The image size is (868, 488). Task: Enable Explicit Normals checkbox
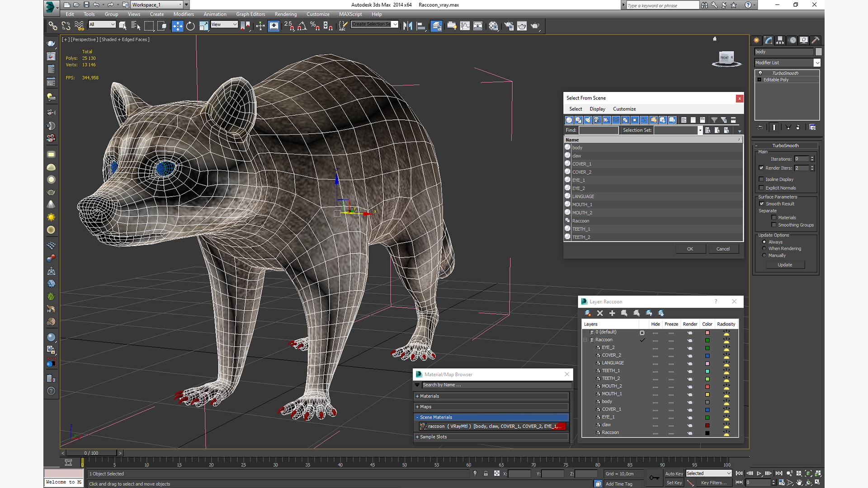pos(761,188)
